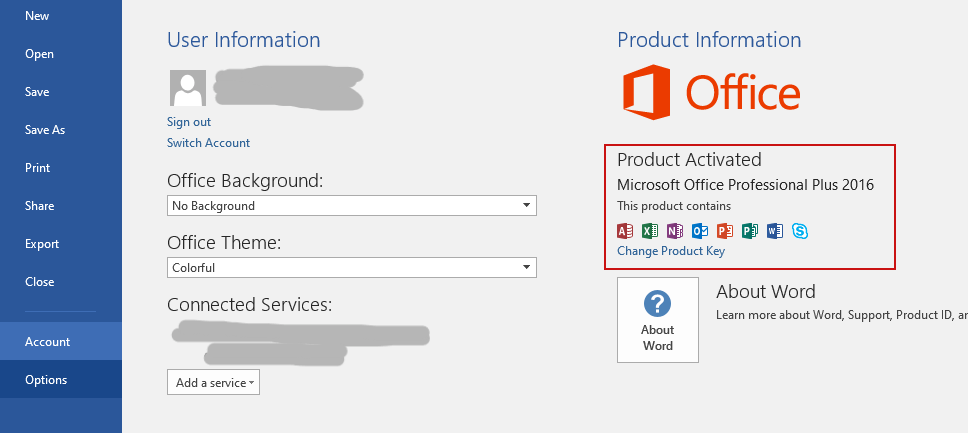Click the Excel app icon
This screenshot has width=968, height=433.
[x=650, y=231]
